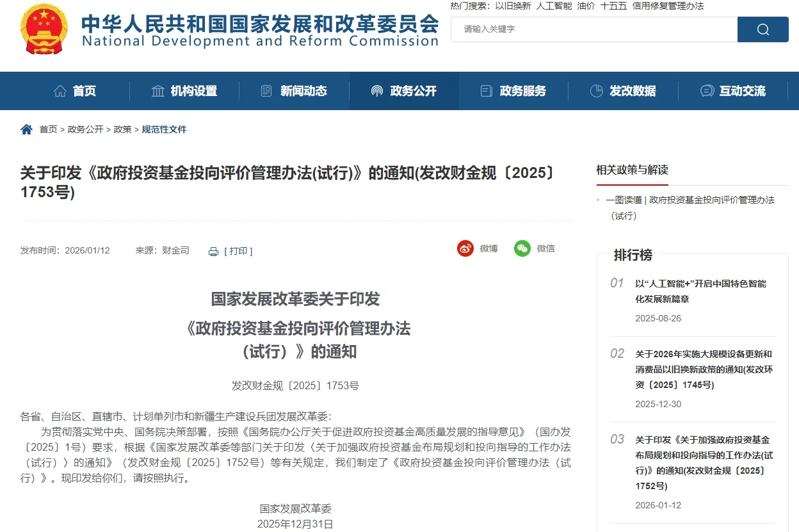Click the printer icon beside 打印
This screenshot has width=799, height=532.
pos(214,252)
